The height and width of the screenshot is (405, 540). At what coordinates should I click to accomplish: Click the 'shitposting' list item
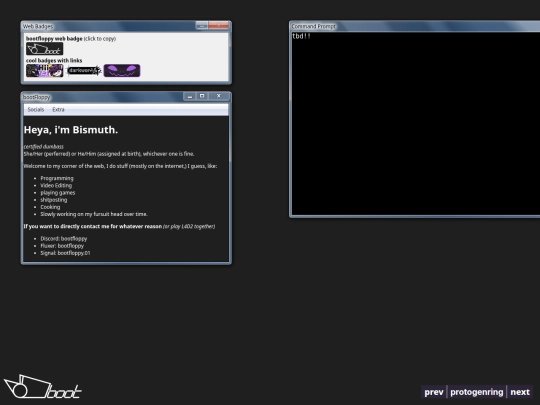pyautogui.click(x=54, y=200)
